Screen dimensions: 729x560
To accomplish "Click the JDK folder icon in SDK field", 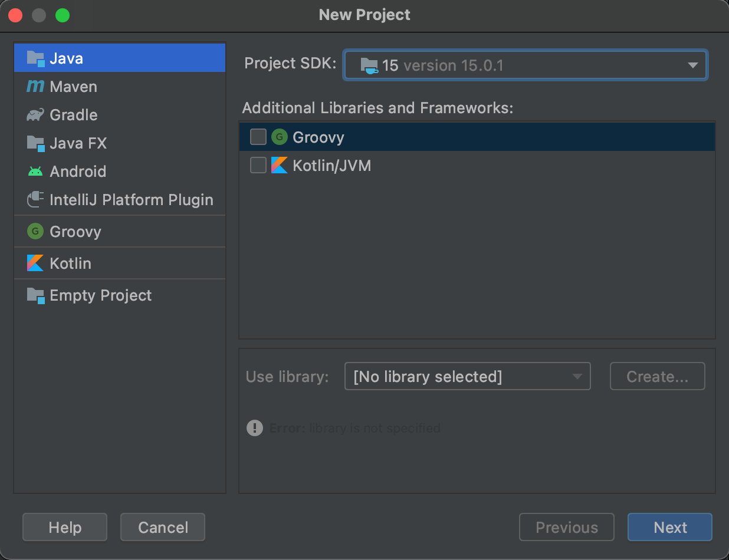I will (x=369, y=65).
